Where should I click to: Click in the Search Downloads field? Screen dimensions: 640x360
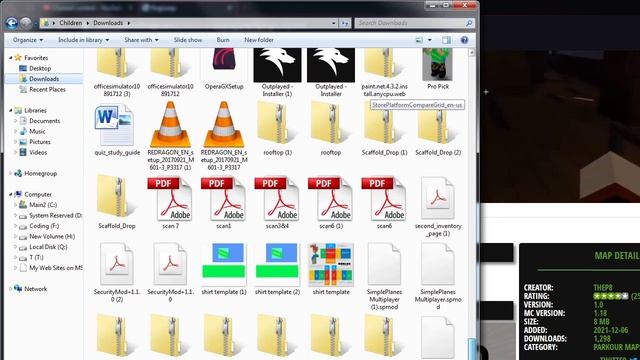coord(414,23)
